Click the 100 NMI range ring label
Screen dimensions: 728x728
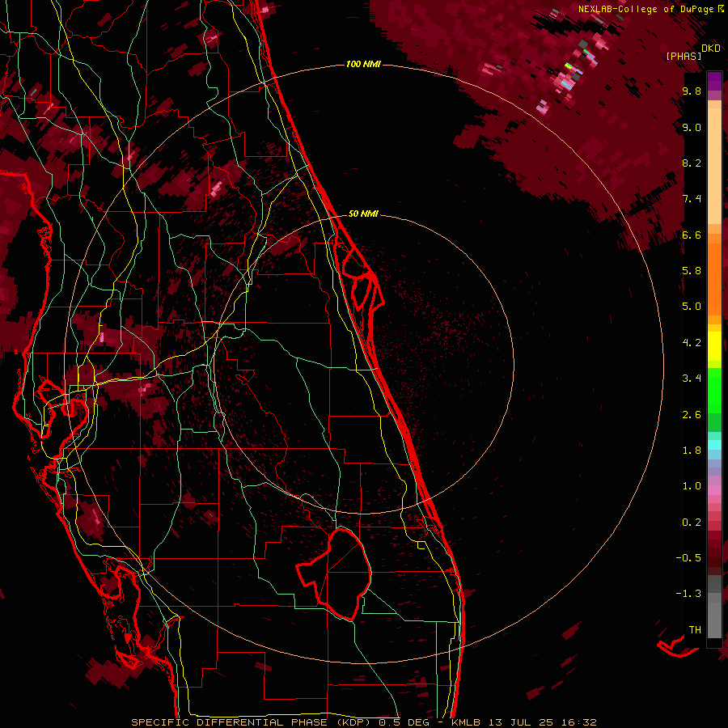[363, 64]
